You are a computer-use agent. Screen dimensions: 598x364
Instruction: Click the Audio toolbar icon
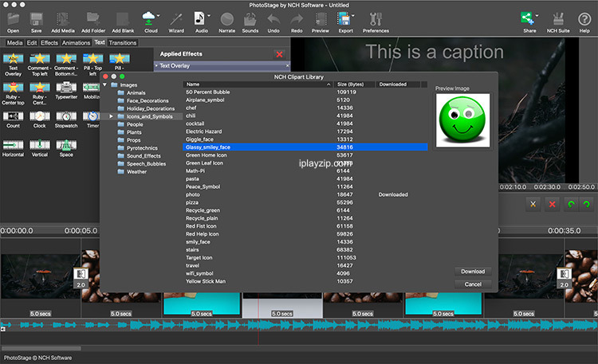point(200,22)
